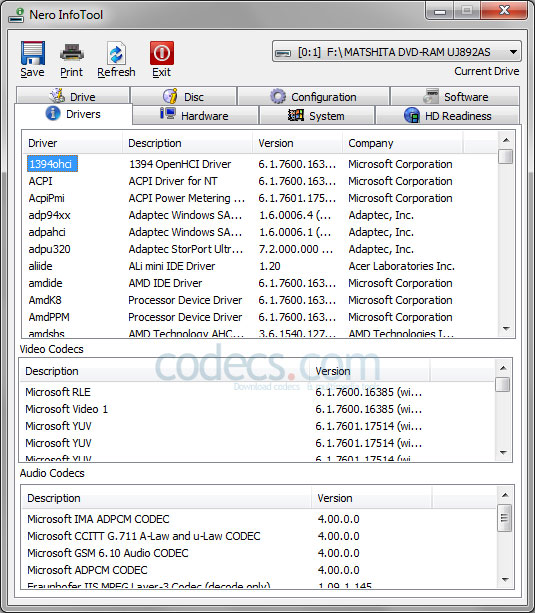Open the Current Drive dropdown arrow
Viewport: 535px width, 613px height.
point(513,52)
